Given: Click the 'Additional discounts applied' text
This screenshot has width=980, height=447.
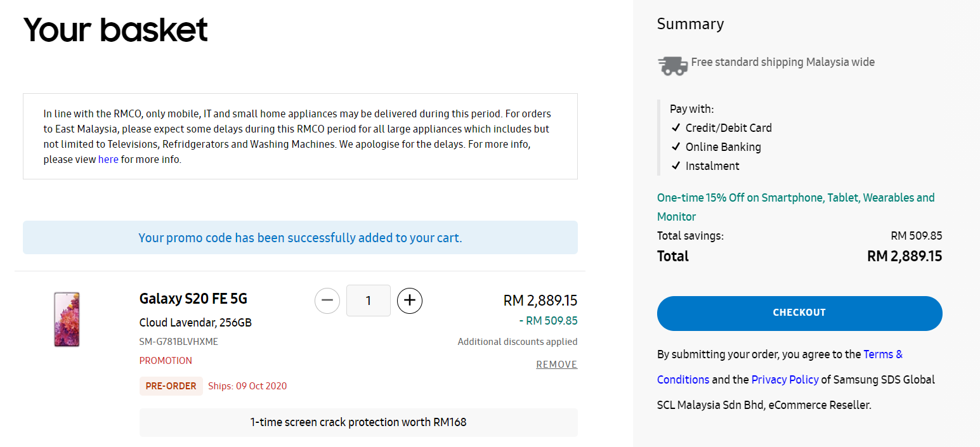Looking at the screenshot, I should (517, 342).
